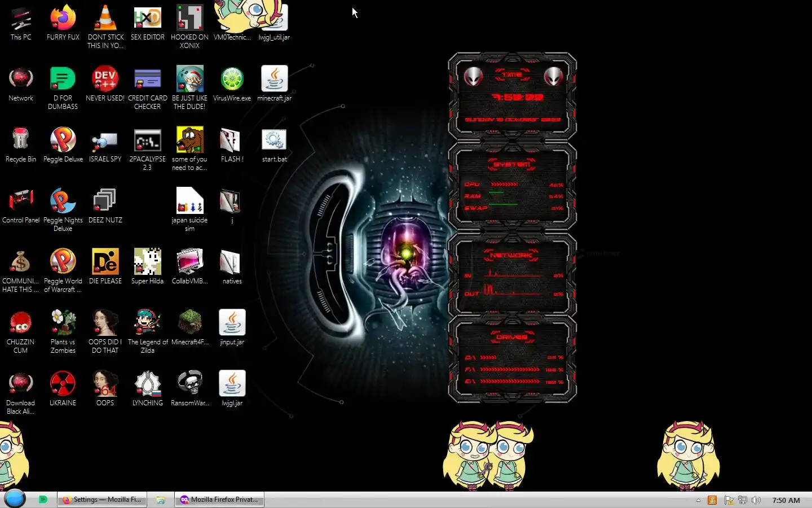This screenshot has width=812, height=508.
Task: Open the This PC desktop icon
Action: [21, 23]
